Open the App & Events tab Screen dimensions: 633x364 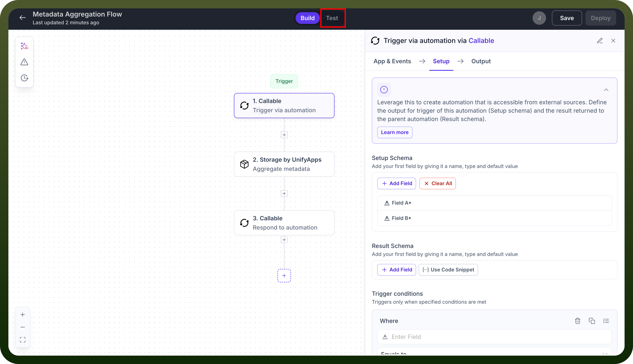[x=392, y=61]
